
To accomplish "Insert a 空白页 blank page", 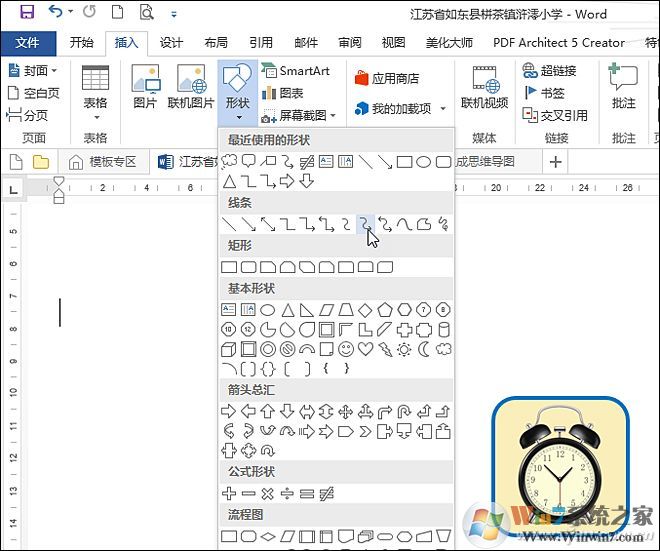I will (34, 93).
